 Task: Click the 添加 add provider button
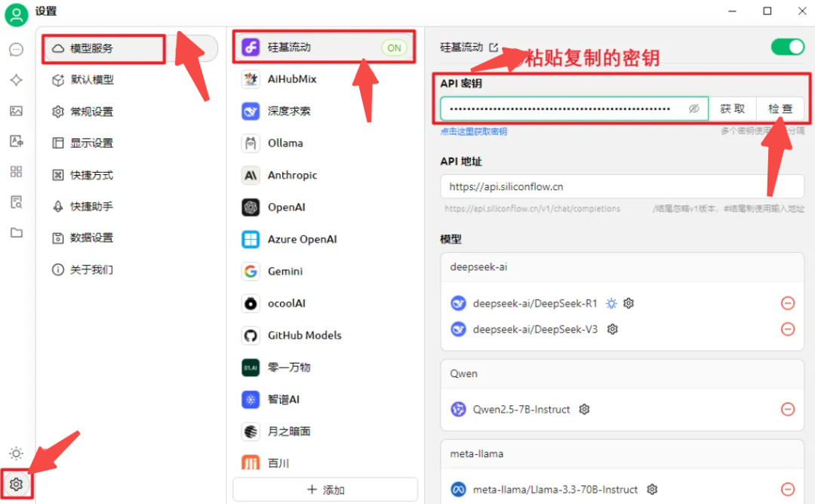(x=325, y=490)
